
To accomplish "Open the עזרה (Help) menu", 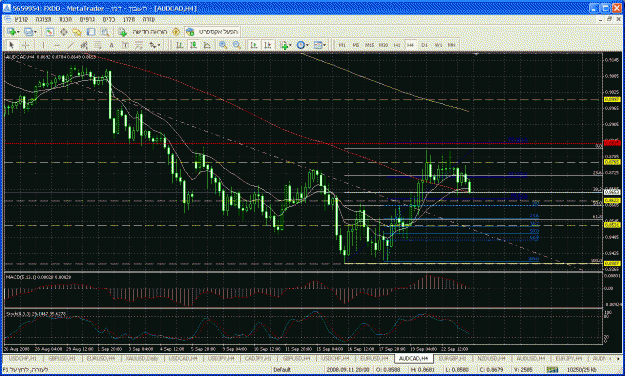I will pos(149,19).
